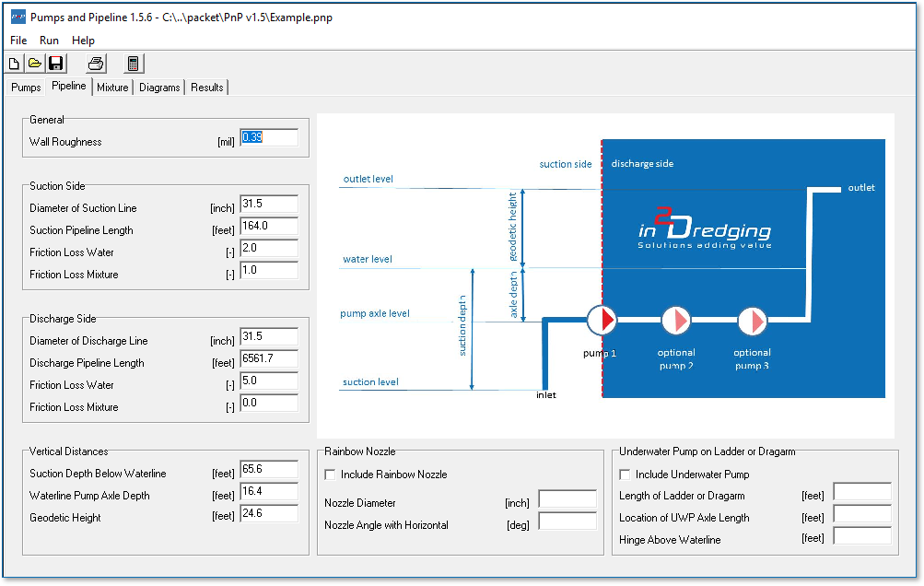The height and width of the screenshot is (586, 924).
Task: Click the 'outlet' label in diagram
Action: (861, 187)
